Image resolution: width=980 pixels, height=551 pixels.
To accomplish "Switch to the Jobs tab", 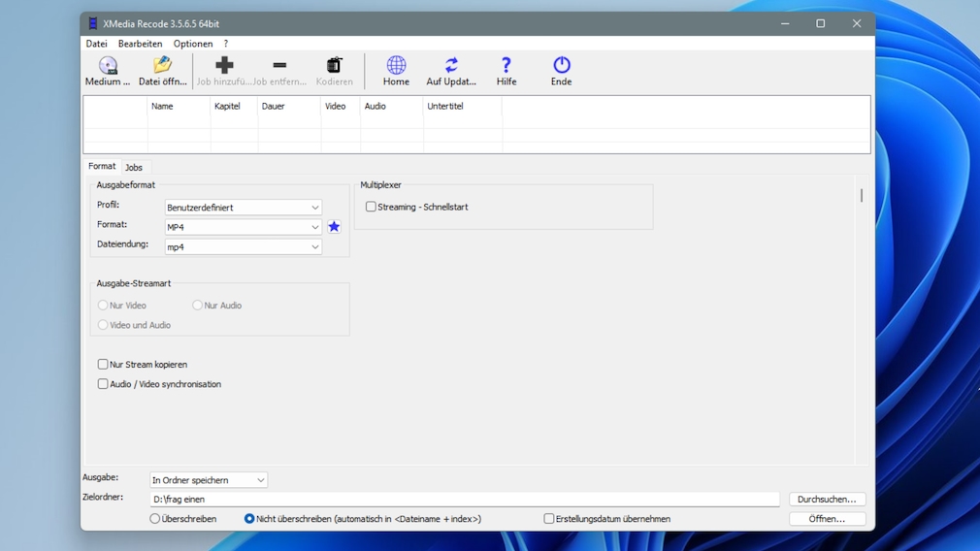I will click(x=134, y=168).
